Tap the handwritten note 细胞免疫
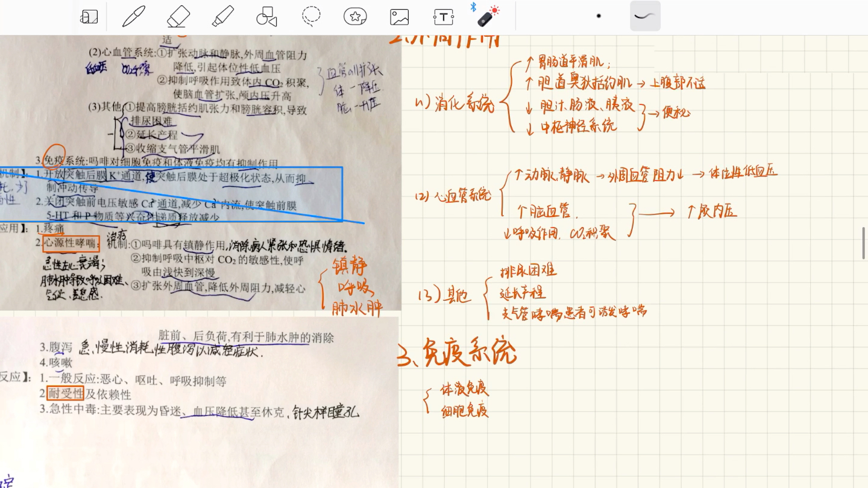Screen dimensions: 868x488 point(464,411)
